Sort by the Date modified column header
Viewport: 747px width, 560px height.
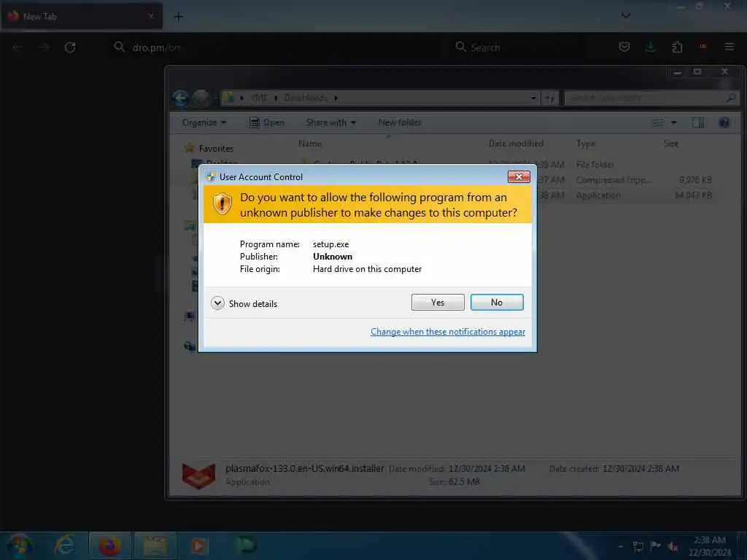(x=516, y=144)
